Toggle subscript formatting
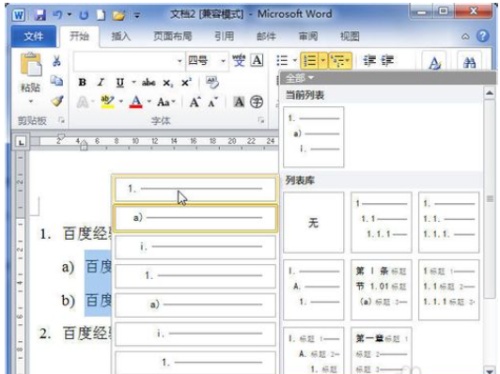Screen dimensions: 500x374 point(168,83)
